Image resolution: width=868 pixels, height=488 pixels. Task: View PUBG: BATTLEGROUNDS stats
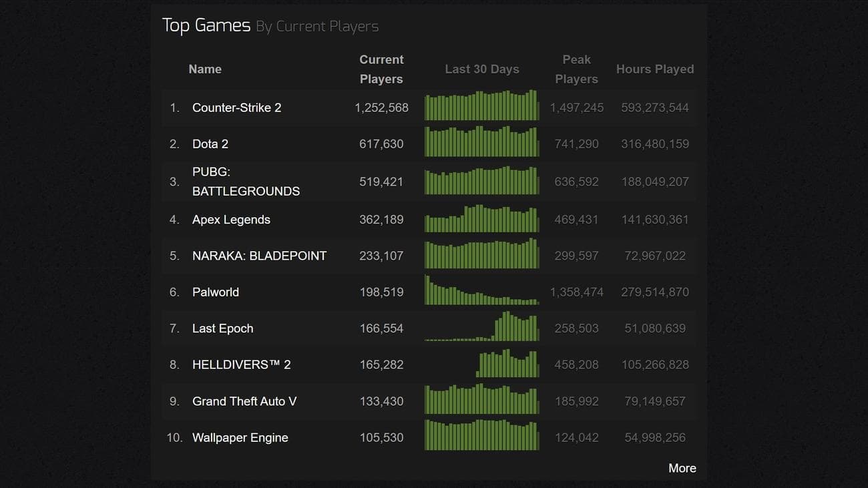[246, 181]
